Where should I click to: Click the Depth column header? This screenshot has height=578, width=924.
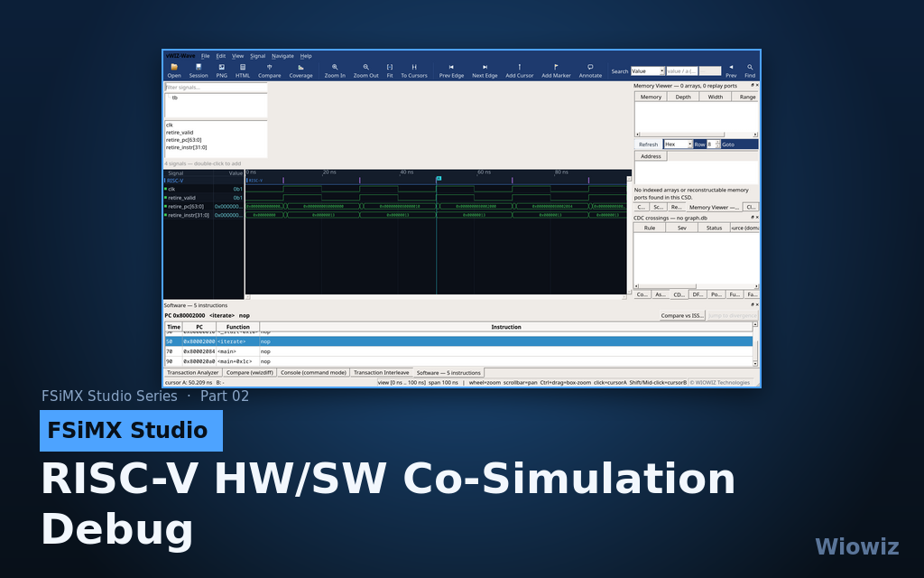click(683, 97)
